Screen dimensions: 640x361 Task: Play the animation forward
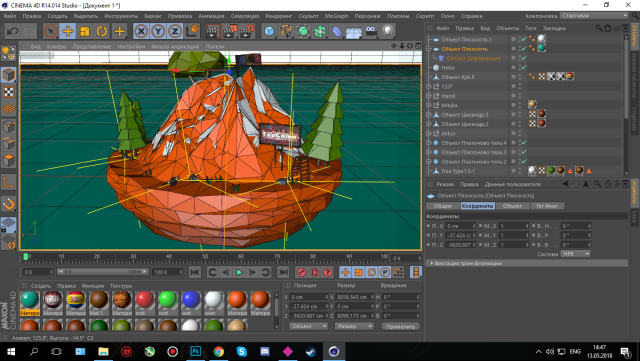click(x=239, y=272)
